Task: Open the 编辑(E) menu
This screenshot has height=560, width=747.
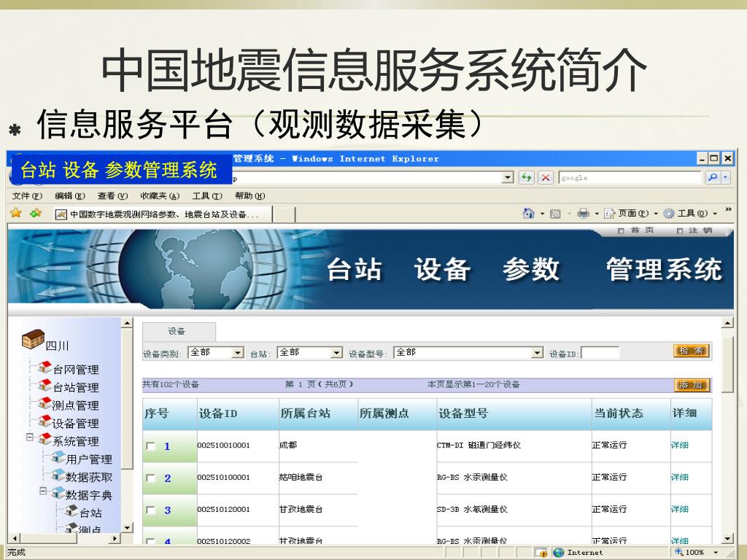Action: 70,195
